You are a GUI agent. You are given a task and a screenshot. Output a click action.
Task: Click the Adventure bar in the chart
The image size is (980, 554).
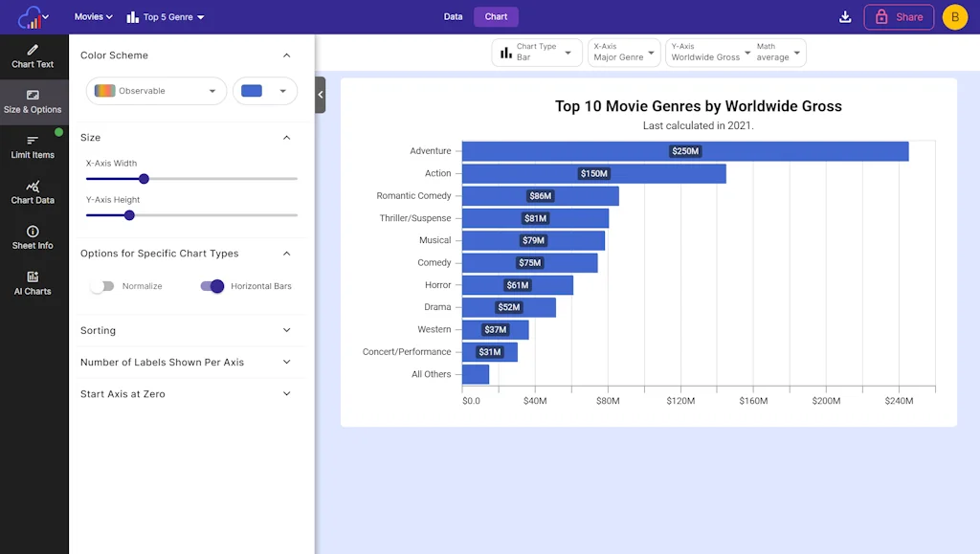(684, 151)
